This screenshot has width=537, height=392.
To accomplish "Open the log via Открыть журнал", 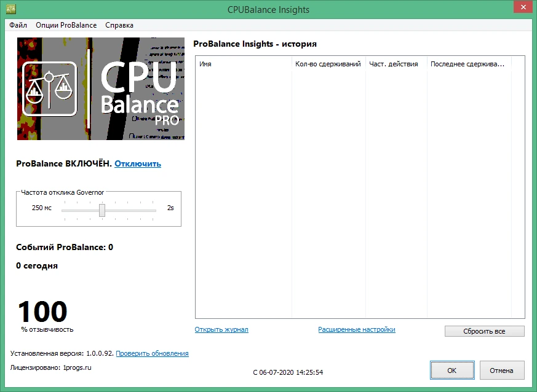I will point(221,329).
